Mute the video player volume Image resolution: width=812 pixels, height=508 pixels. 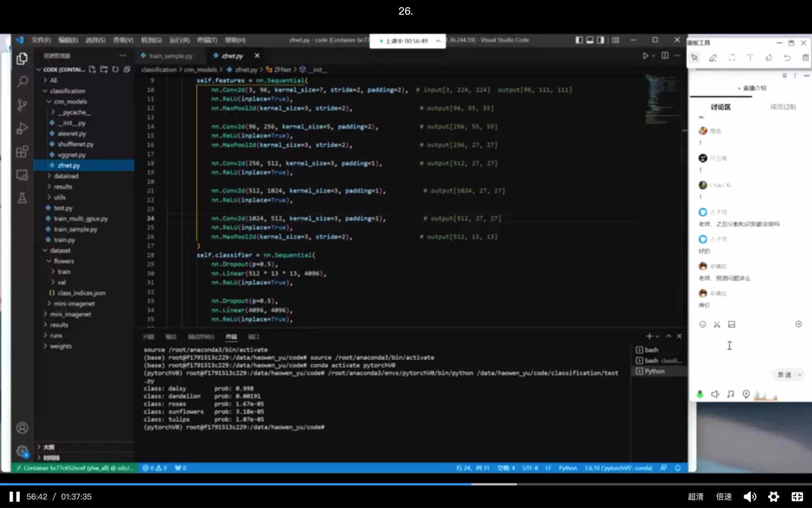point(750,497)
